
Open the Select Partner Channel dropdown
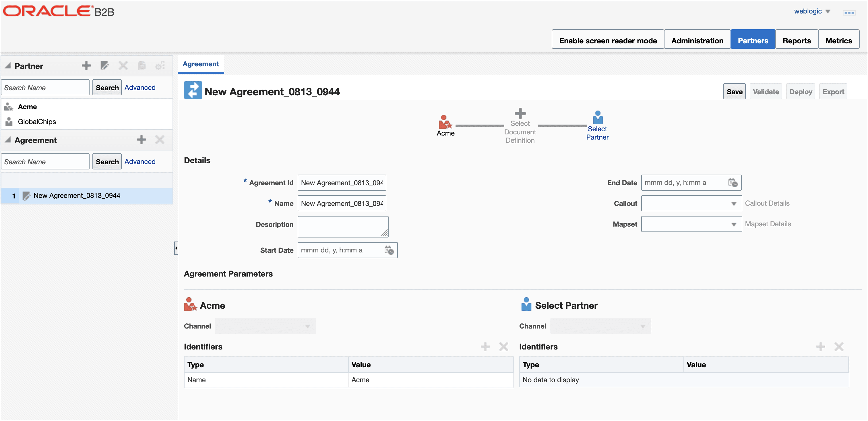pos(600,326)
